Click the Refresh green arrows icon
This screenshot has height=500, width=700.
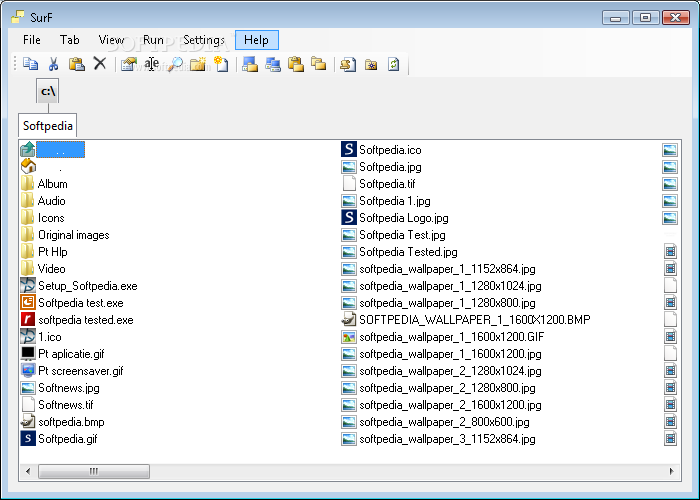(x=394, y=64)
